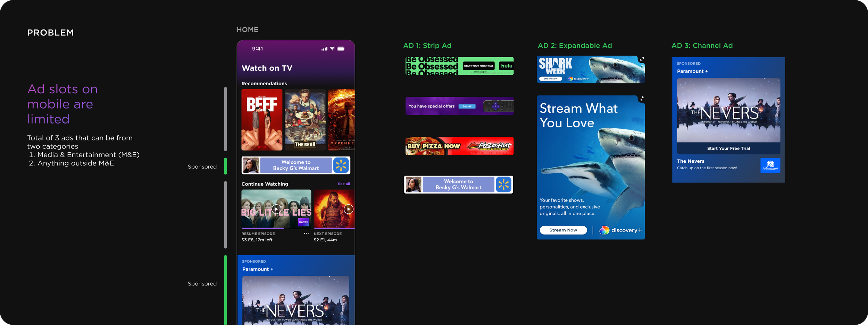868x325 pixels.
Task: Open the Oppenheimer poster in Recommendations
Action: click(341, 120)
